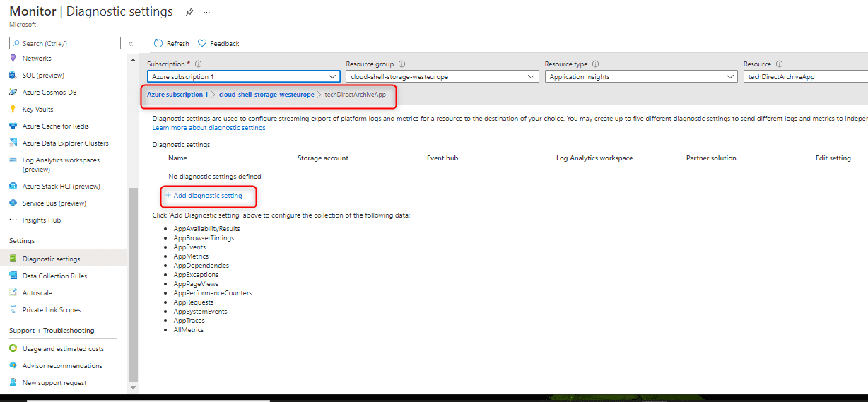The image size is (868, 402).
Task: Click the Name column header
Action: (x=177, y=158)
